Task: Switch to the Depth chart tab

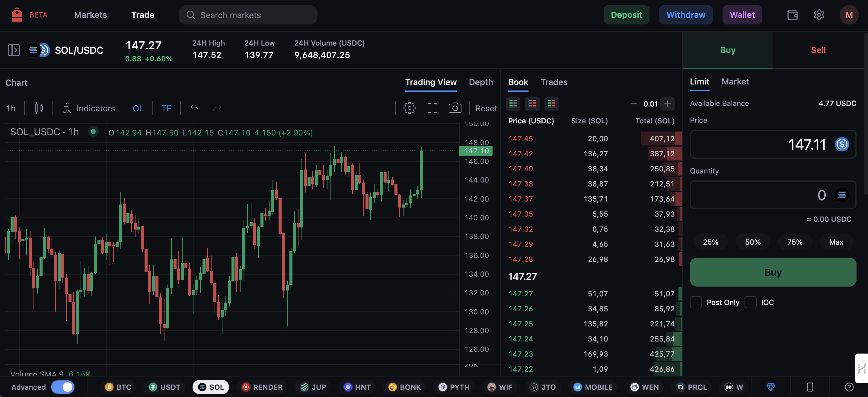Action: (481, 82)
